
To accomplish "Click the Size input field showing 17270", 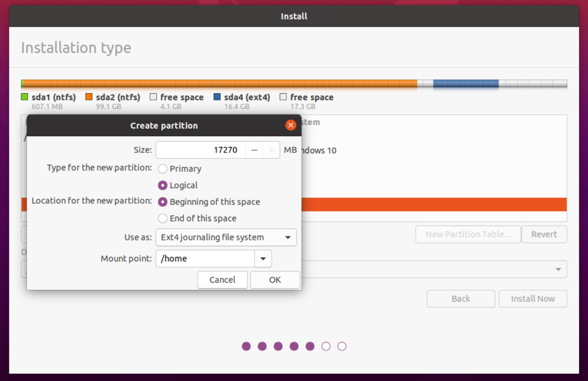I will tap(201, 150).
